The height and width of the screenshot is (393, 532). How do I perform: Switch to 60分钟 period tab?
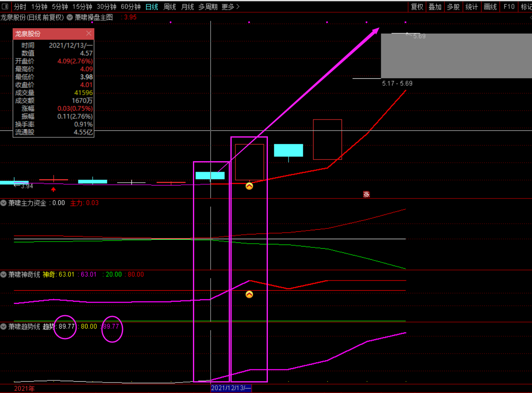click(x=131, y=7)
